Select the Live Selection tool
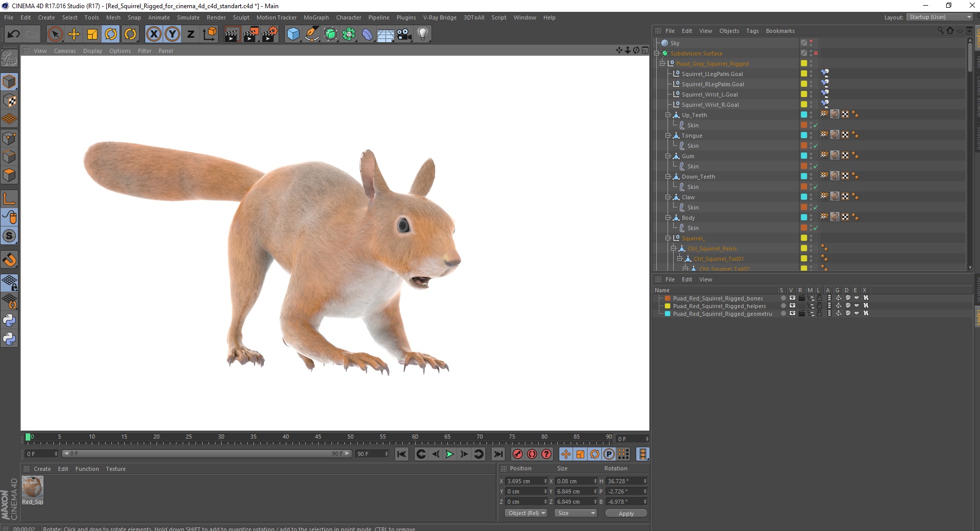 (55, 34)
